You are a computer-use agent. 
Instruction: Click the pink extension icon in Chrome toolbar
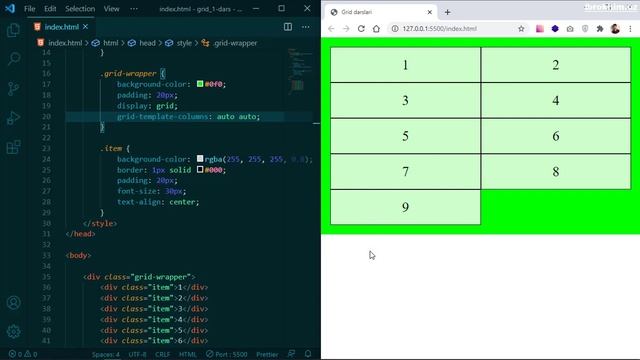tap(540, 29)
